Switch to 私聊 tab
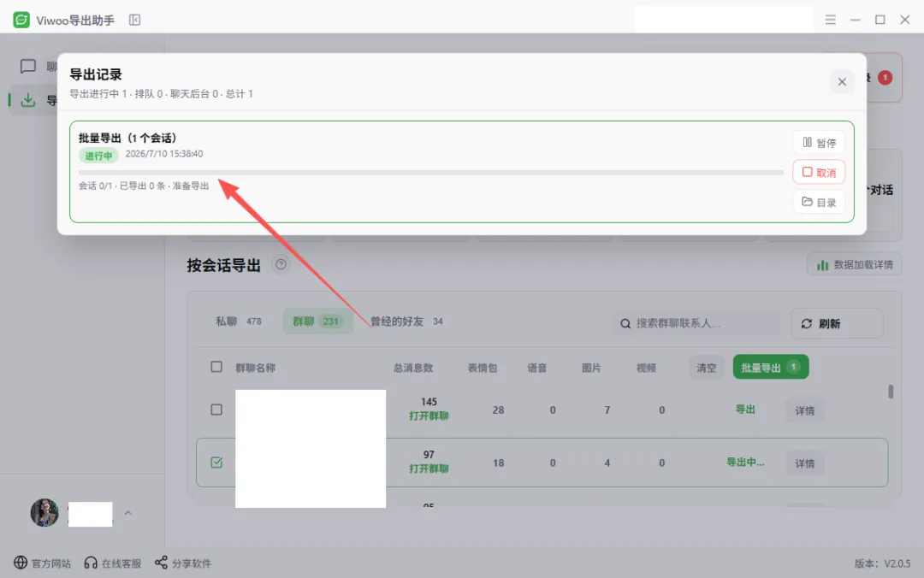The width and height of the screenshot is (924, 578). pos(239,321)
